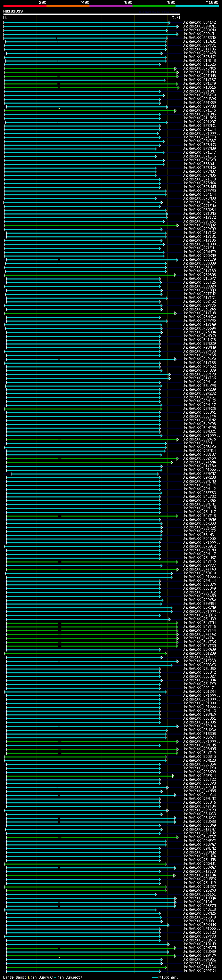The height and width of the screenshot is (980, 222).
Task: Select hit label UniRef100_Q6JTZ6
Action: click(x=199, y=282)
